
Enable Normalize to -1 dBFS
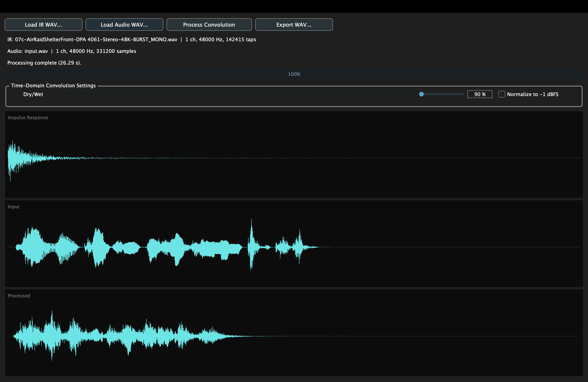pos(502,94)
